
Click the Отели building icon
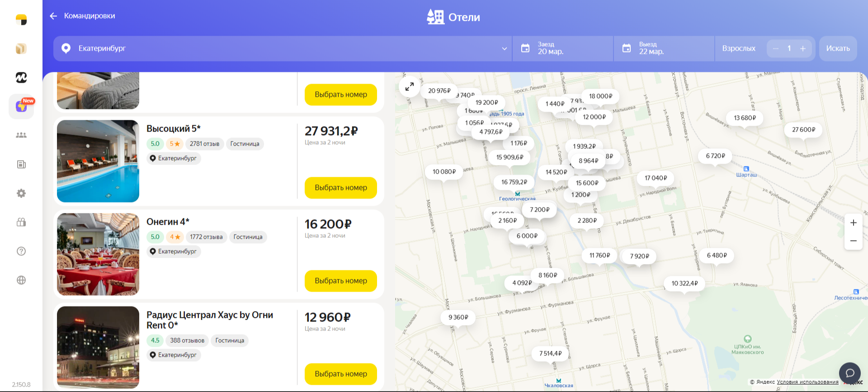pyautogui.click(x=436, y=17)
